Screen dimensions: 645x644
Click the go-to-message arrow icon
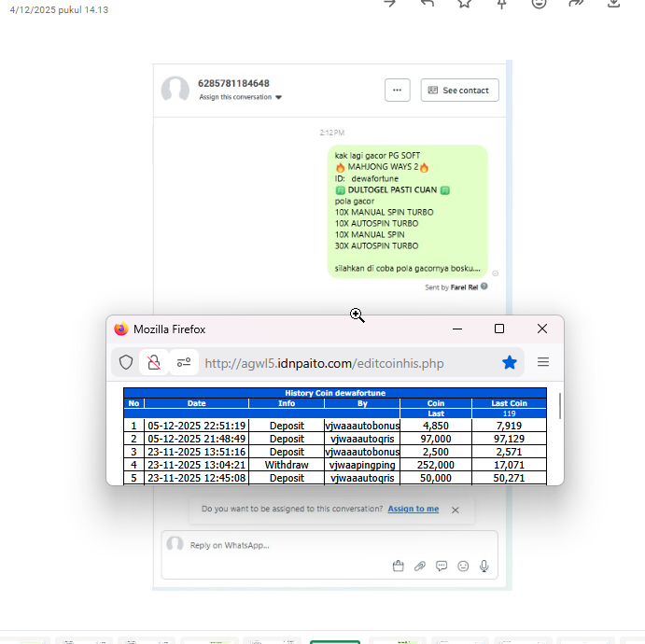(389, 4)
